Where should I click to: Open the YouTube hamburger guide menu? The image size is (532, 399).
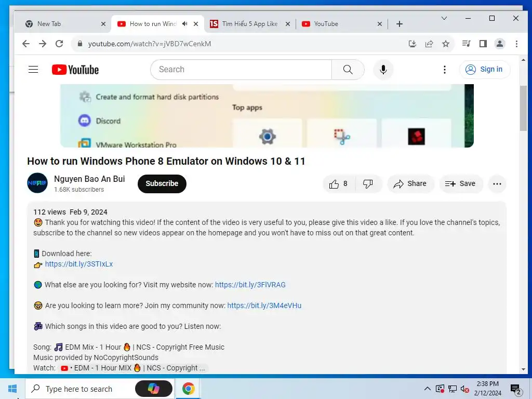(x=33, y=70)
